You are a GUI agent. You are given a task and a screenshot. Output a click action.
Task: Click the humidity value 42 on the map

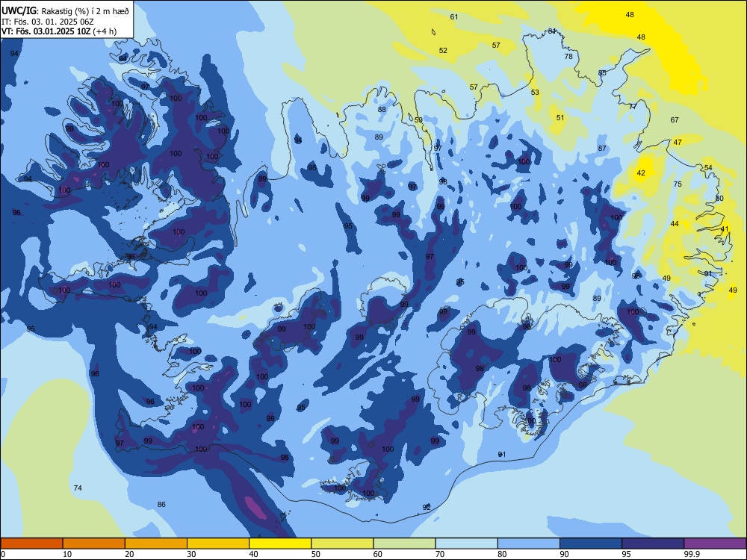click(641, 172)
